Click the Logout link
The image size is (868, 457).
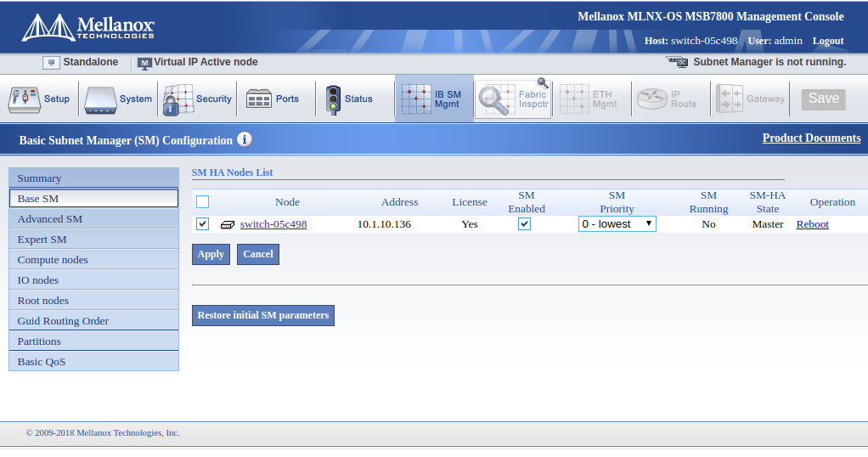coord(828,41)
